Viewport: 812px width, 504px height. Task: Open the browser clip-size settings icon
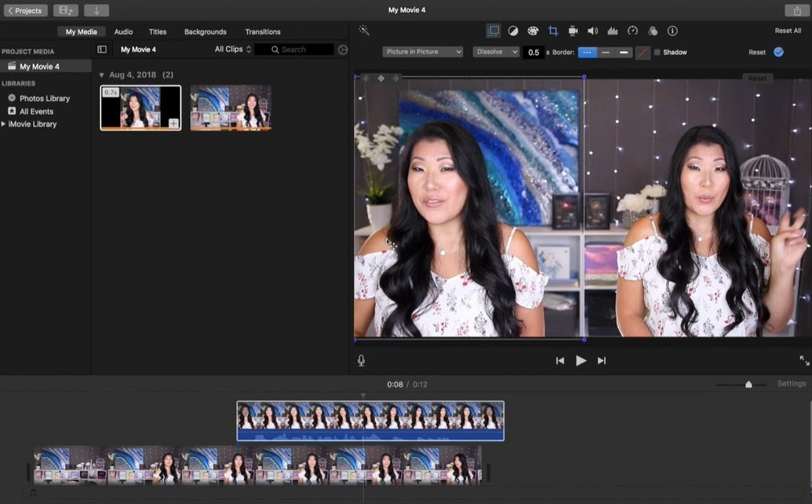point(343,49)
